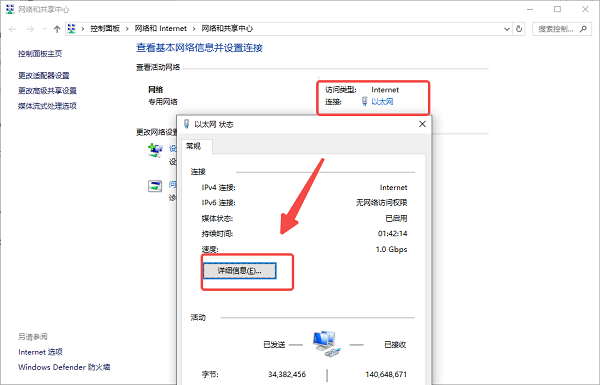Click the 140,648,671 bytes received value
This screenshot has width=600, height=385.
[386, 374]
